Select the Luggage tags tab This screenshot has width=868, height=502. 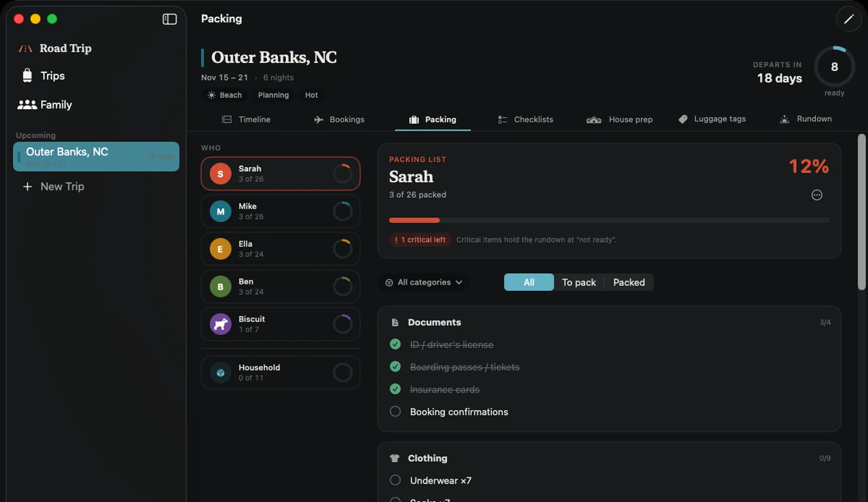pos(712,119)
